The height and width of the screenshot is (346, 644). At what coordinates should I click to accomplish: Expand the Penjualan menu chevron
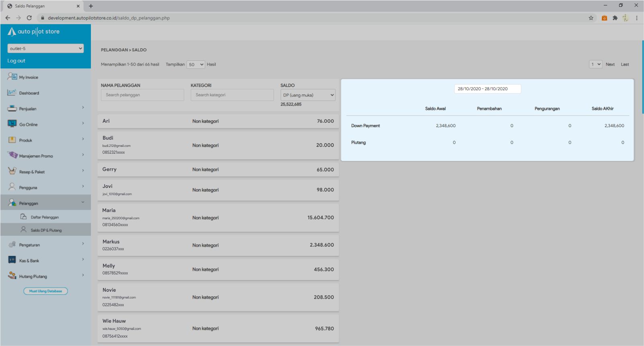pyautogui.click(x=83, y=108)
